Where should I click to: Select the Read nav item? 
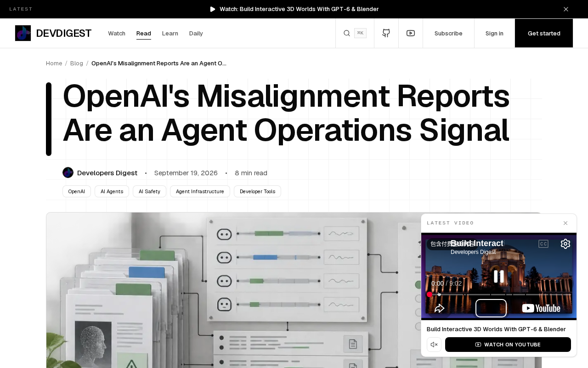click(144, 33)
